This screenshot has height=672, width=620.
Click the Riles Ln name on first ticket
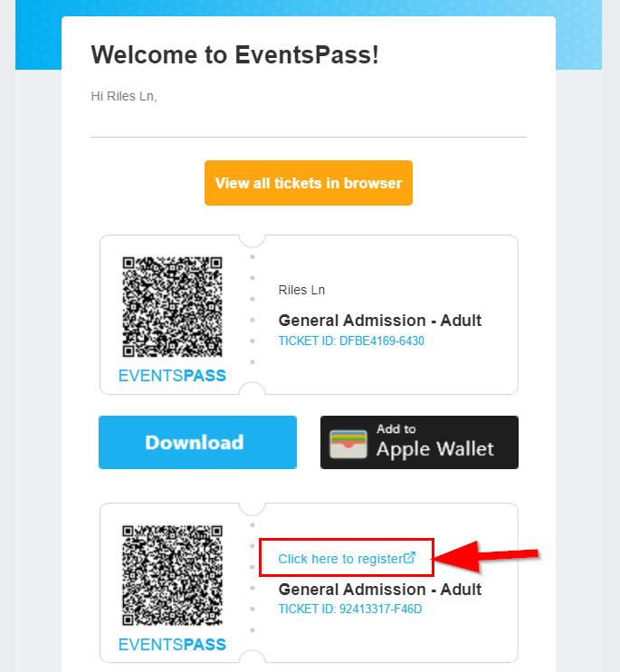301,290
